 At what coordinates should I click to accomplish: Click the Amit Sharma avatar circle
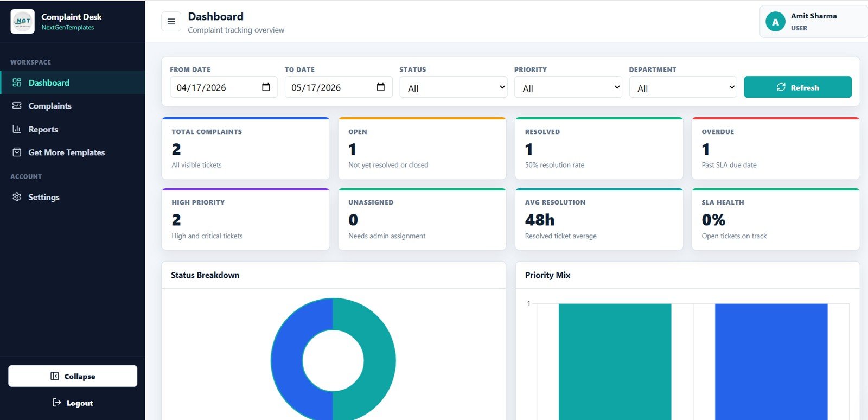point(775,22)
